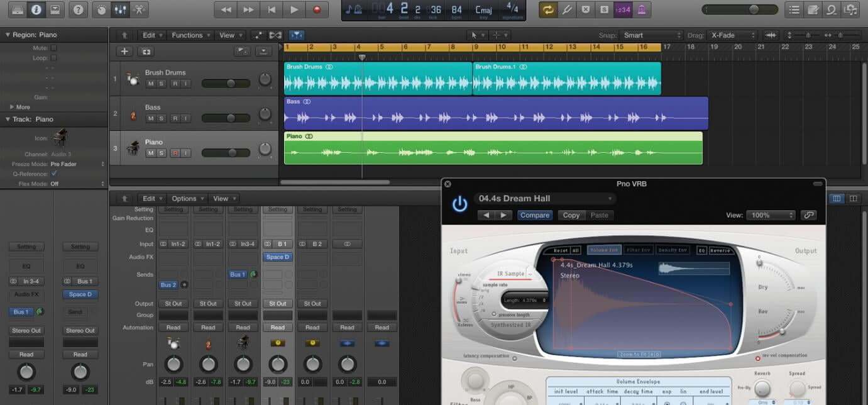Open the tracks area Functions menu
The width and height of the screenshot is (868, 405).
click(x=191, y=35)
